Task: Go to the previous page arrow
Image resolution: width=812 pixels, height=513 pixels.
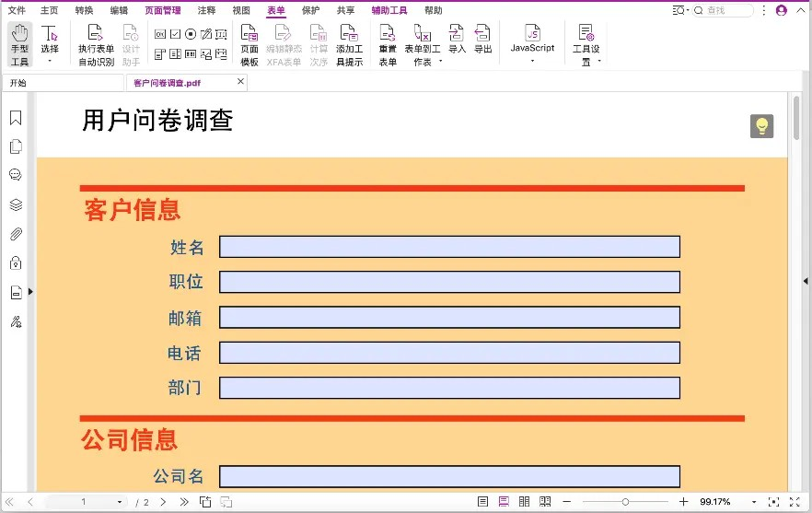Action: coord(30,502)
